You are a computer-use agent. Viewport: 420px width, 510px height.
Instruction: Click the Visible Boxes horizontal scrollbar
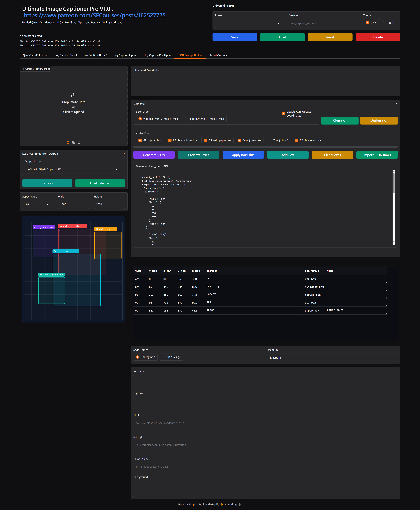265,147
